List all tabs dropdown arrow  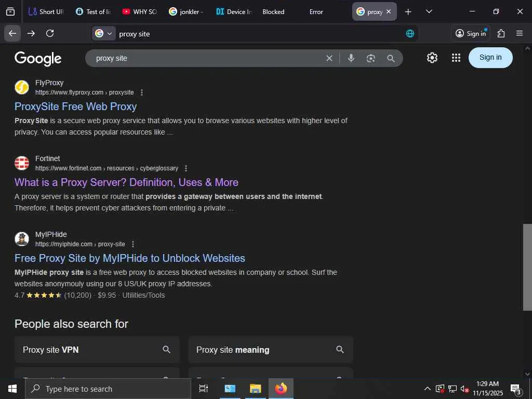pyautogui.click(x=429, y=11)
